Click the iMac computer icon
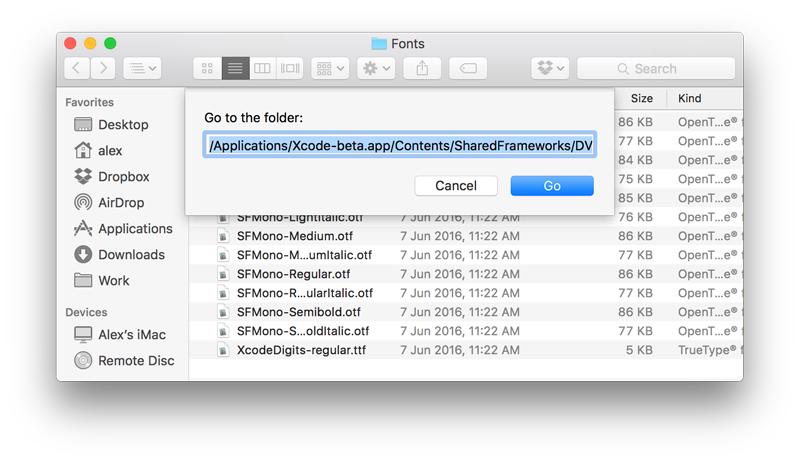Screen dimensions: 799x461 (x=83, y=335)
